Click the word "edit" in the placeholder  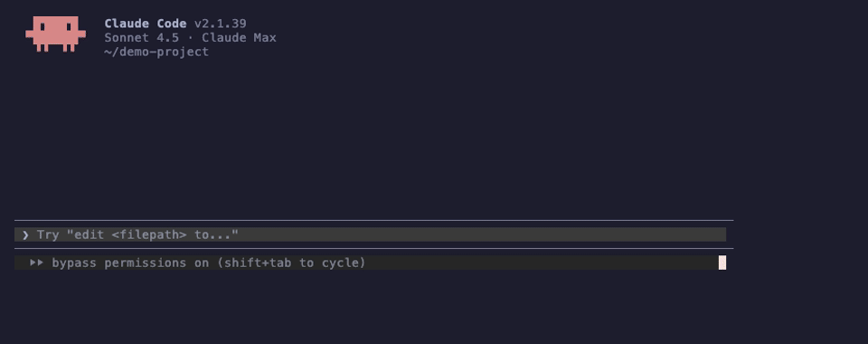(x=90, y=234)
